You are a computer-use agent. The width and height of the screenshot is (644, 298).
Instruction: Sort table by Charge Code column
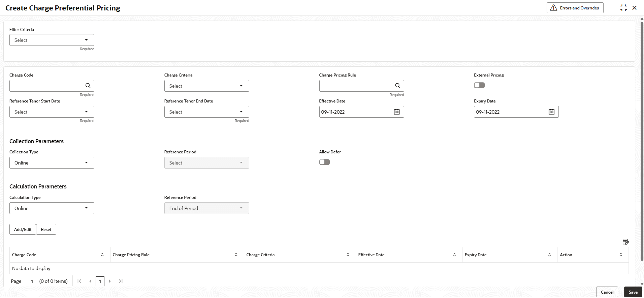point(102,255)
